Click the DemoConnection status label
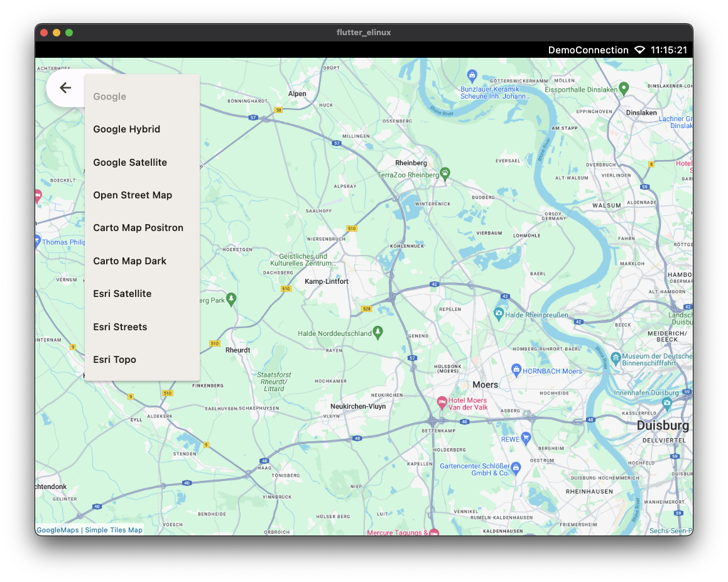Image resolution: width=728 pixels, height=582 pixels. (589, 50)
